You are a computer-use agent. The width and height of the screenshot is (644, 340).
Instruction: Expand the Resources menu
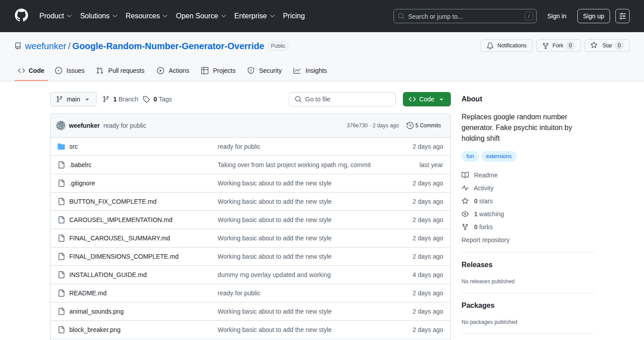147,16
